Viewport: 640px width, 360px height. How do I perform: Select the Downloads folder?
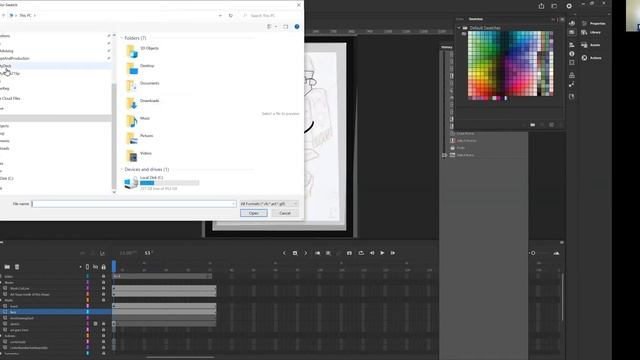(x=142, y=103)
